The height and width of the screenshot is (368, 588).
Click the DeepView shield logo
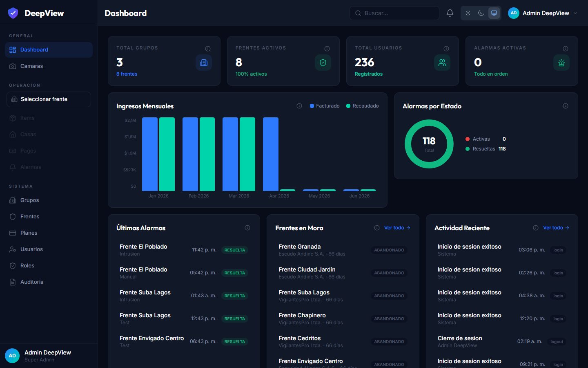pos(13,13)
